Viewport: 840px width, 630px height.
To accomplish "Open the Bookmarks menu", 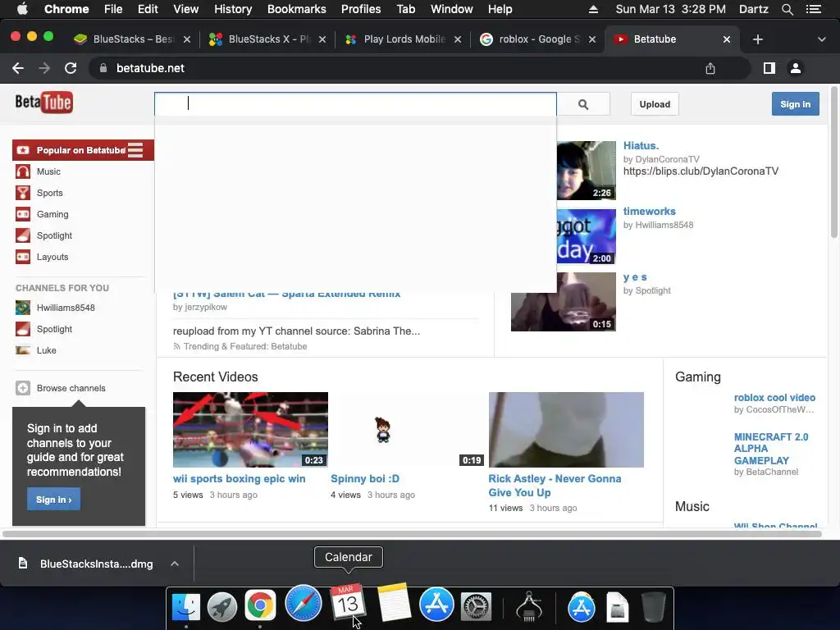I will click(x=296, y=9).
